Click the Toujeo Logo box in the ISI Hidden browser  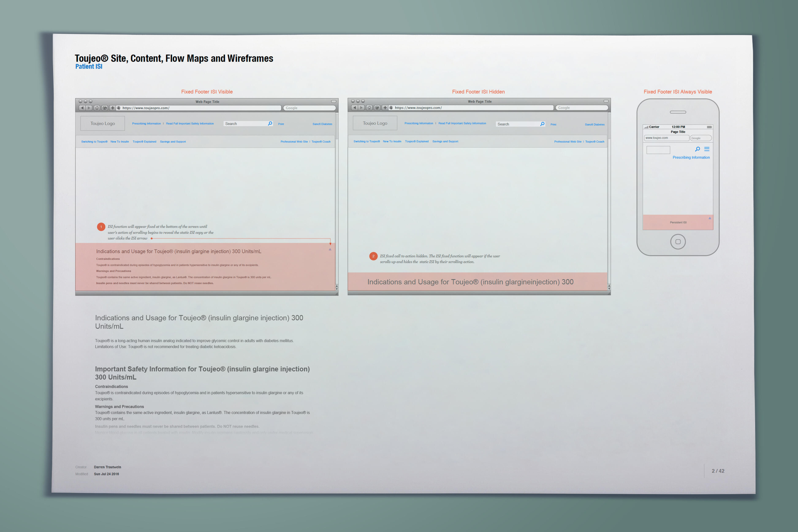coord(375,123)
